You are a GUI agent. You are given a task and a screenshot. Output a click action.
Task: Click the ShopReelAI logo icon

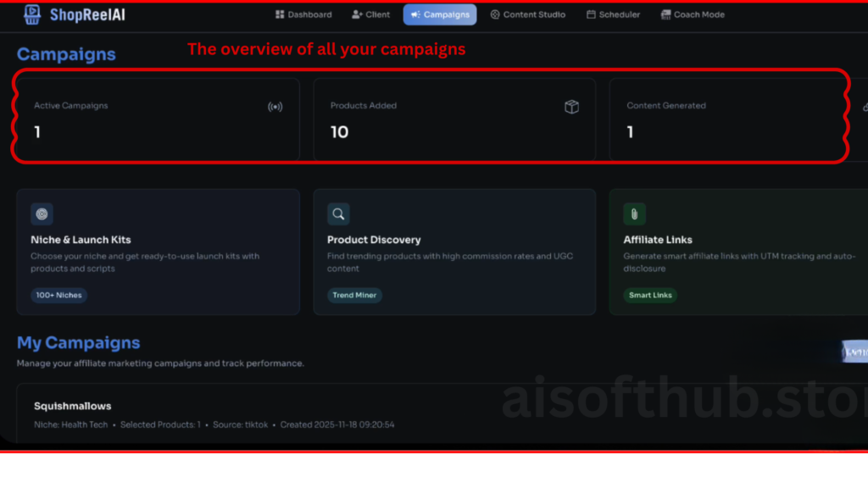(32, 14)
